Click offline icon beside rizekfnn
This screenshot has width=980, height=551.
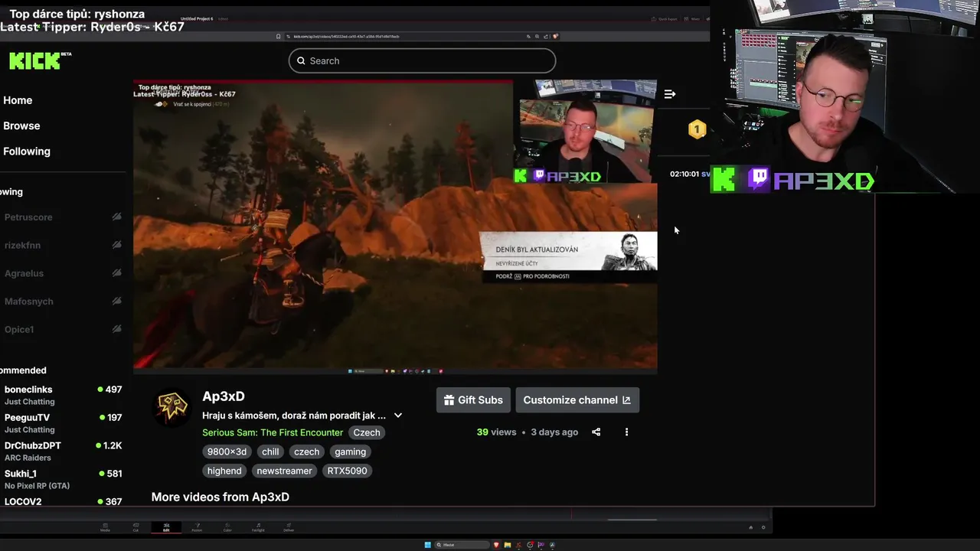[116, 245]
